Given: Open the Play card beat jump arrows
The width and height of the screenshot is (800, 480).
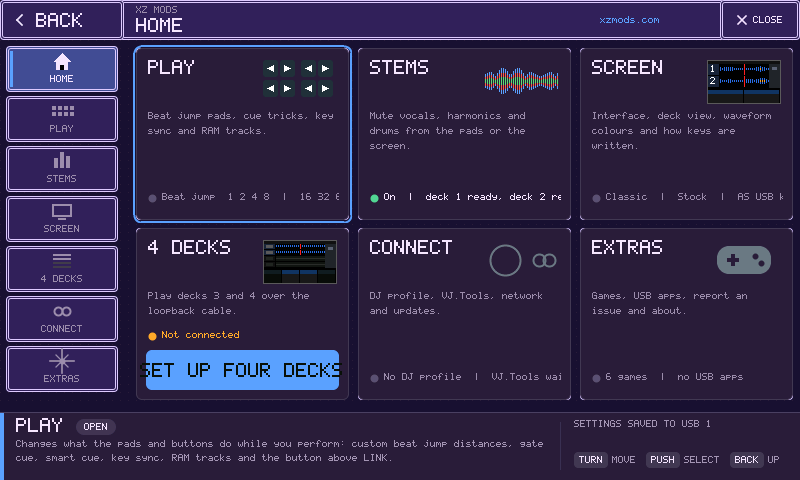Looking at the screenshot, I should (x=298, y=79).
